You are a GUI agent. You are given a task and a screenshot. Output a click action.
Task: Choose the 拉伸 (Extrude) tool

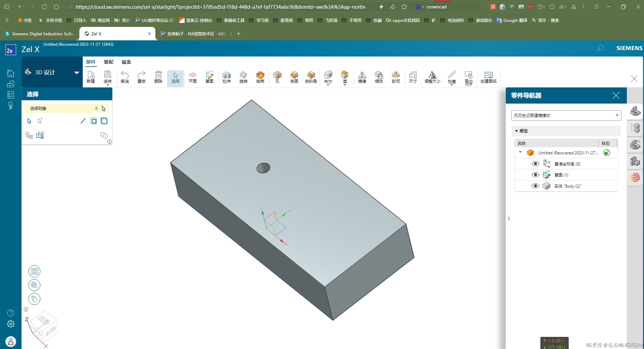point(227,77)
